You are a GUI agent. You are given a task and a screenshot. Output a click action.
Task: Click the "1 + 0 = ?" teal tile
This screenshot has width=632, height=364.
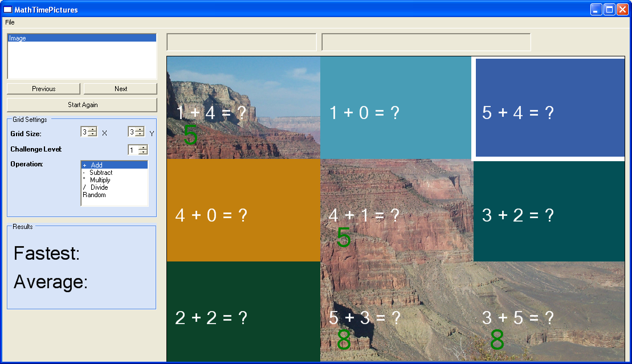[x=395, y=108]
